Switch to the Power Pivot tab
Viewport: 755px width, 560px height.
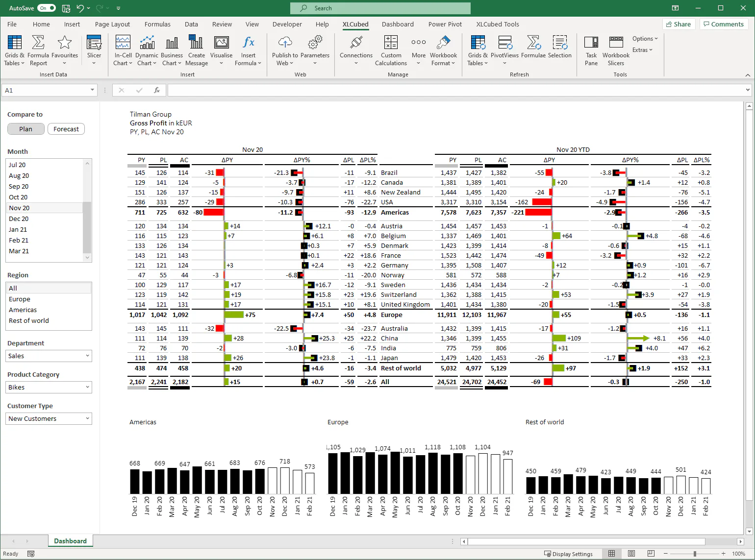pos(445,24)
